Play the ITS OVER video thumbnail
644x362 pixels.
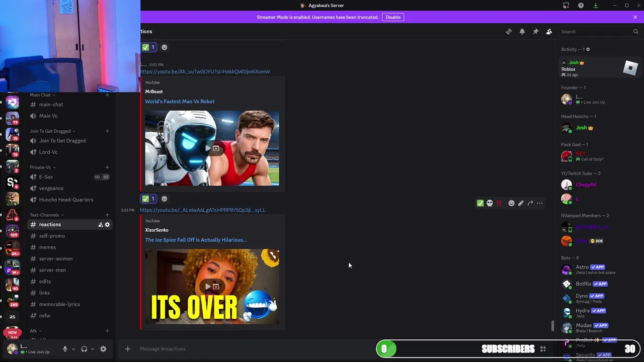[208, 287]
